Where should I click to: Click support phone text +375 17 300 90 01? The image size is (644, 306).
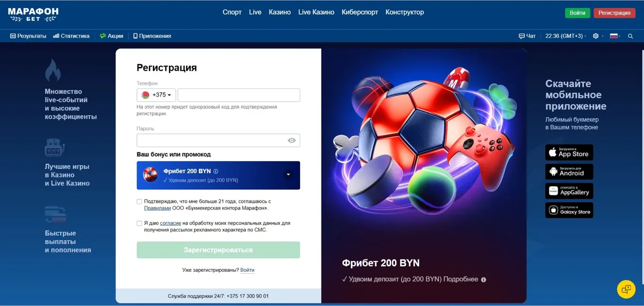click(x=248, y=296)
